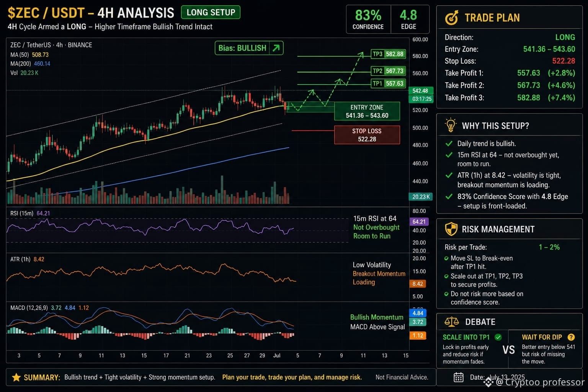Click the Bias: BULLISH badge on the chart
Image resolution: width=588 pixels, height=392 pixels.
(x=249, y=48)
